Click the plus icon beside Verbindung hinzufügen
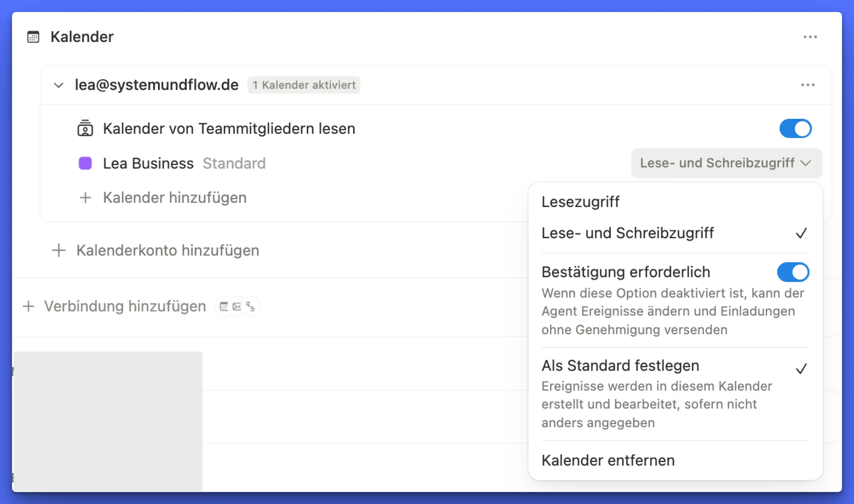Image resolution: width=854 pixels, height=504 pixels. [29, 306]
